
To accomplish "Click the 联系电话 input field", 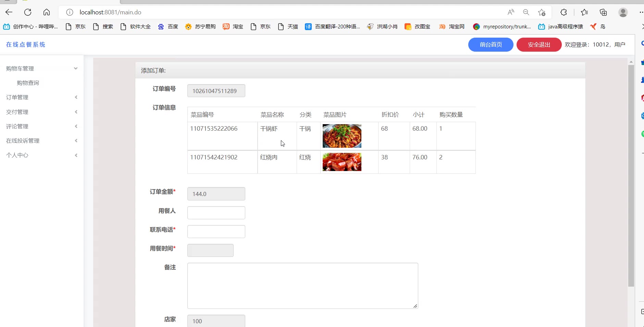I will click(216, 232).
